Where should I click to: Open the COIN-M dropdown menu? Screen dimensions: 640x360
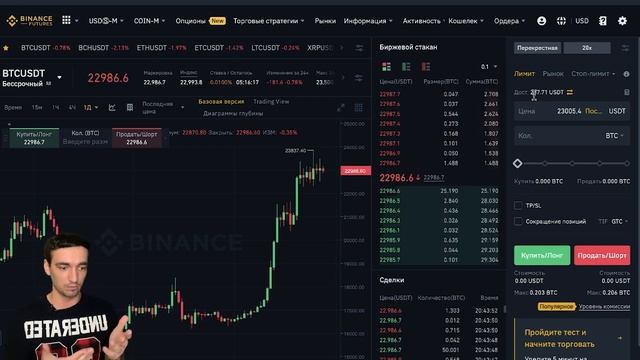149,21
